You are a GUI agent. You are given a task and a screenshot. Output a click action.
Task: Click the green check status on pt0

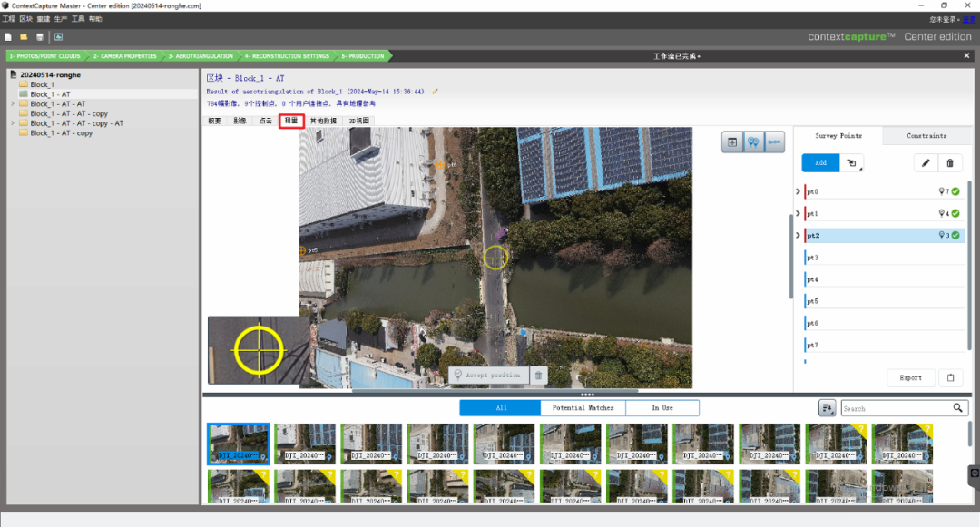click(x=955, y=191)
